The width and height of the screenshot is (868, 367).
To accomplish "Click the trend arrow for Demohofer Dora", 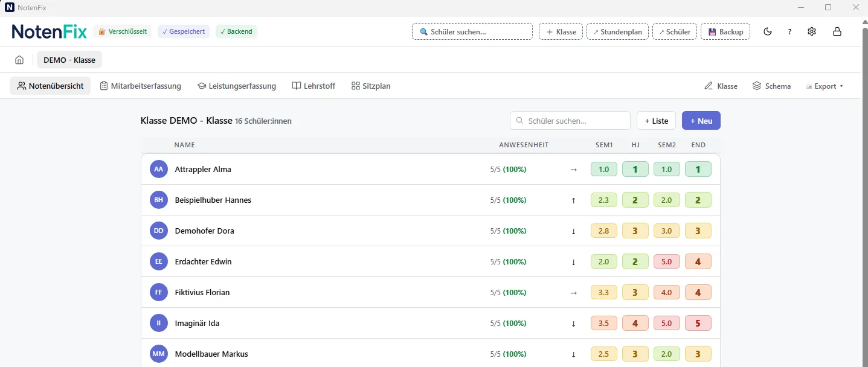I will coord(573,231).
